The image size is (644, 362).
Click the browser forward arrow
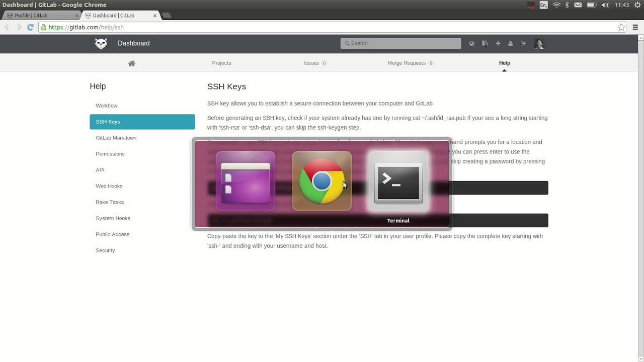[19, 27]
